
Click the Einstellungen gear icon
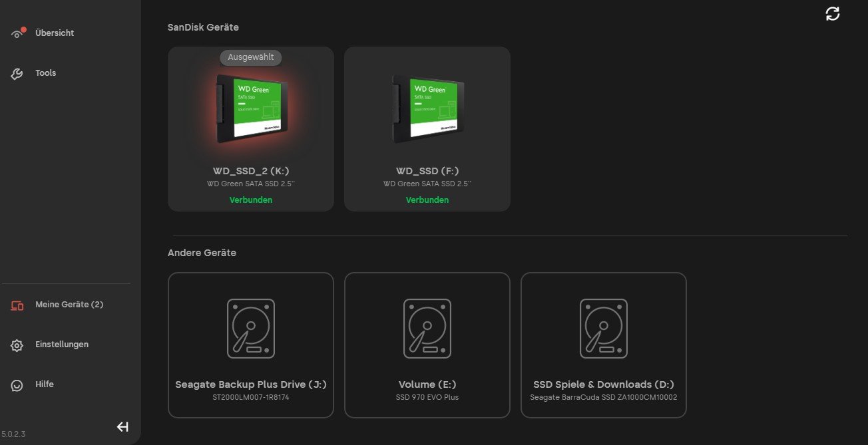point(17,345)
